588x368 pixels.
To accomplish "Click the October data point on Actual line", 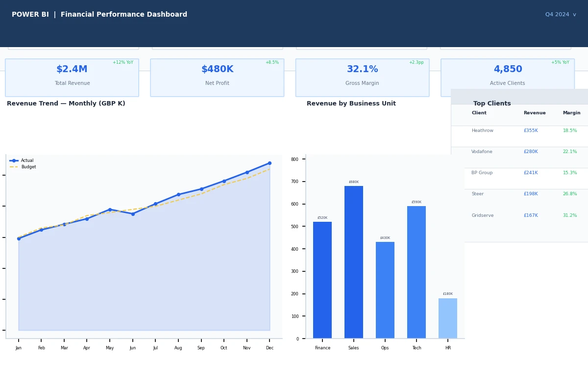I will point(224,181).
